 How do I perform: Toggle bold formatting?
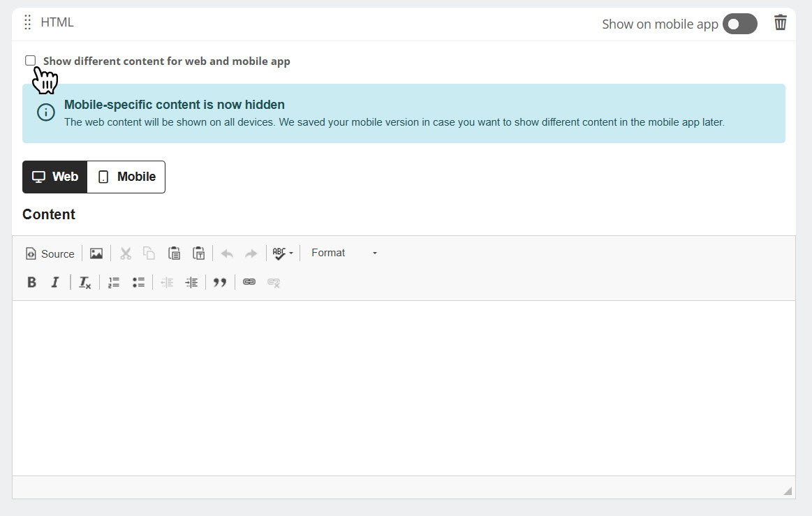[31, 282]
